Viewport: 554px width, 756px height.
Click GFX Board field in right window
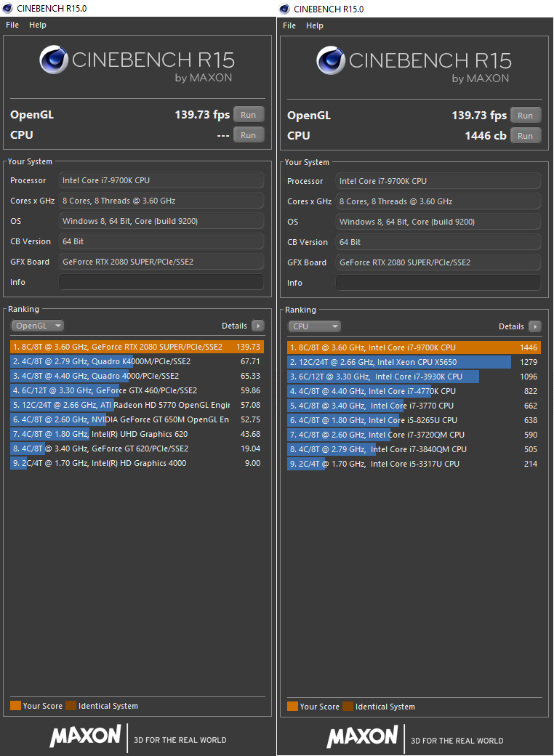(438, 262)
